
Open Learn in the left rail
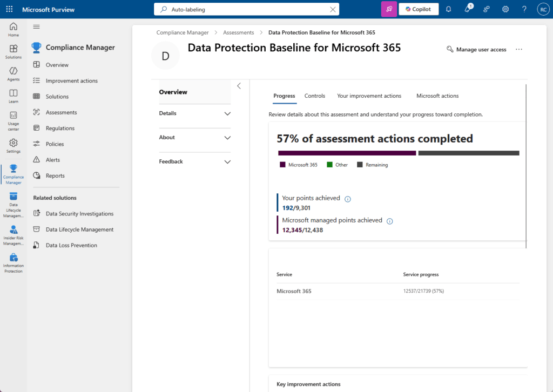[14, 96]
